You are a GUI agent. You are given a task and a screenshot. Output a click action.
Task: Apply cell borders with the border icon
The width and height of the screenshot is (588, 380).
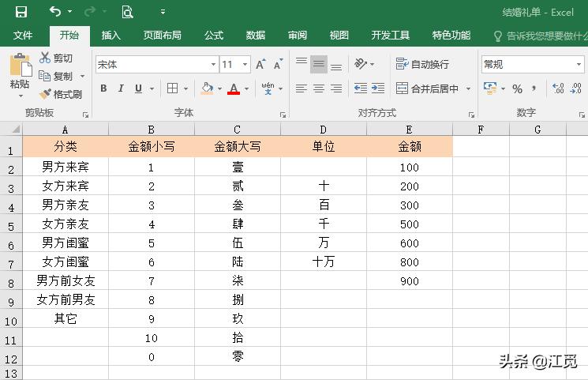(173, 88)
